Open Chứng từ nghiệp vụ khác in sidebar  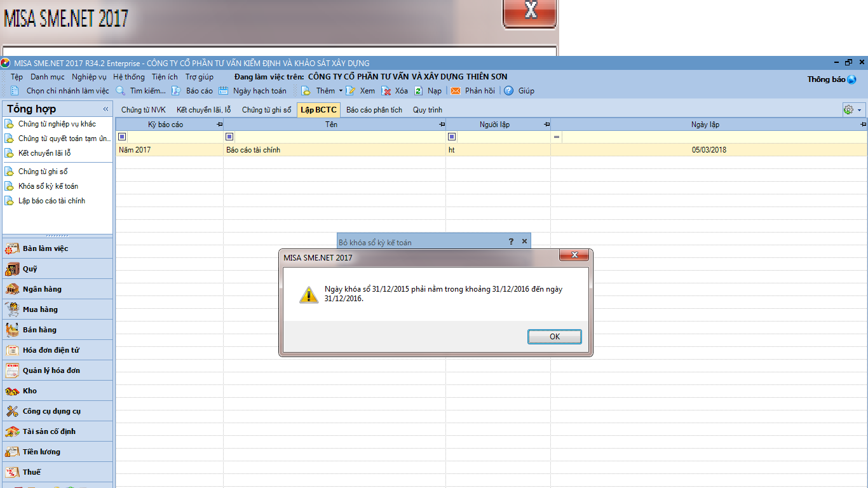[x=57, y=124]
